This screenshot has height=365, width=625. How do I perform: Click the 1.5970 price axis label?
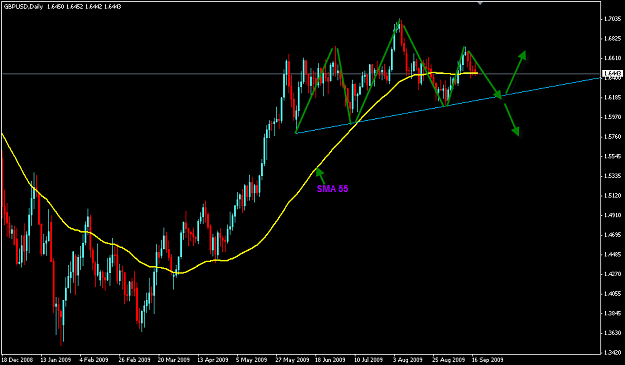pyautogui.click(x=613, y=117)
